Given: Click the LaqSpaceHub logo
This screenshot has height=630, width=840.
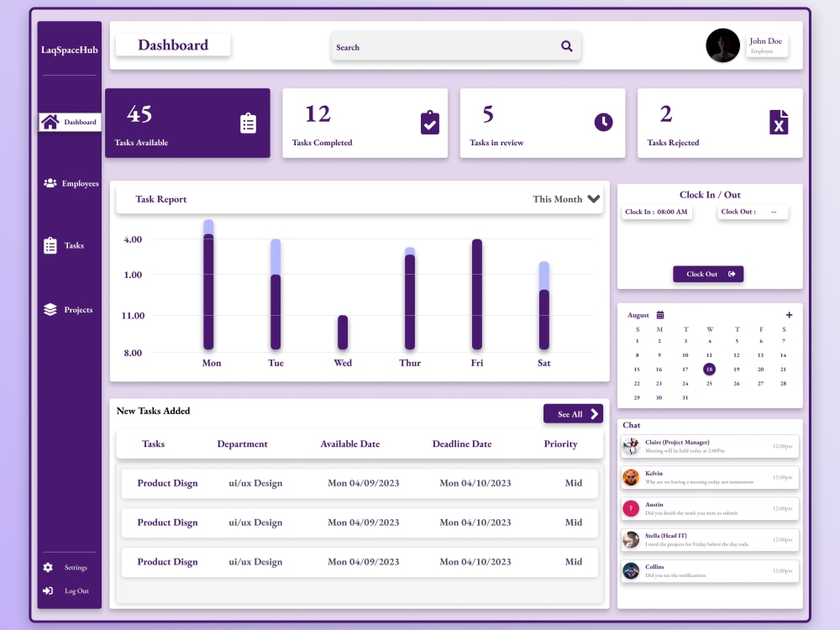Looking at the screenshot, I should click(x=70, y=50).
